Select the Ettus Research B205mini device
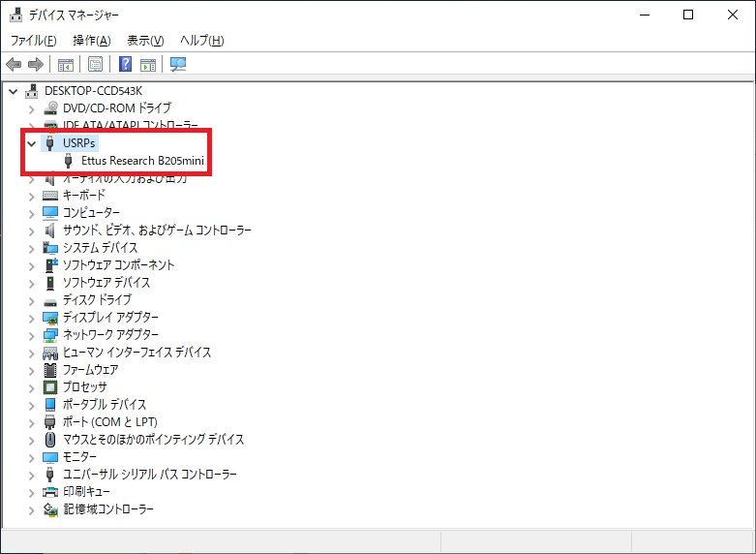The width and height of the screenshot is (756, 554). coord(142,161)
